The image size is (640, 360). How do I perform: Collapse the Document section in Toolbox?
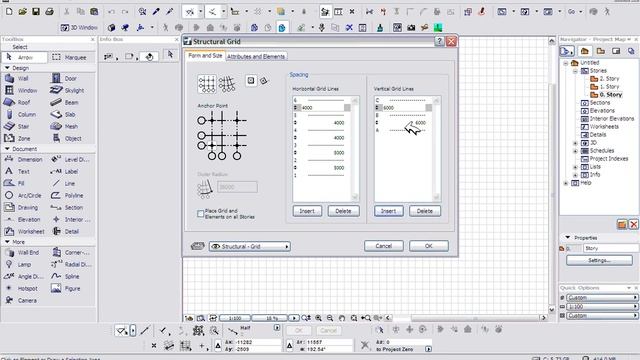click(7, 149)
